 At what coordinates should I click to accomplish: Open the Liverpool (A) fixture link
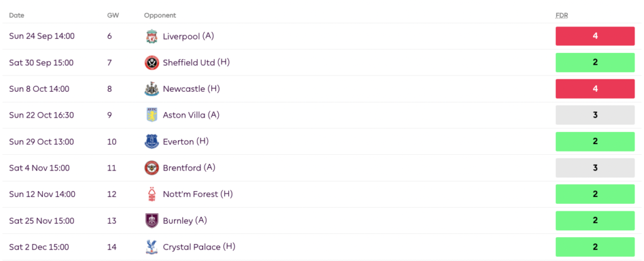point(188,36)
